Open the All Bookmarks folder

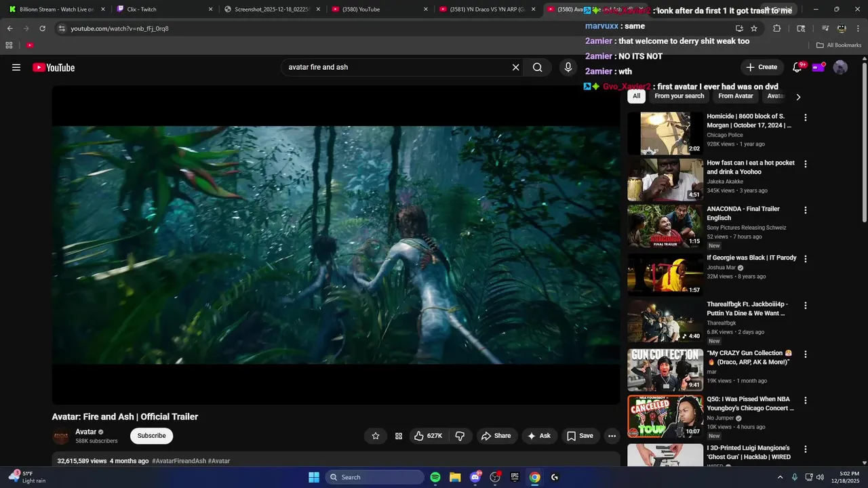point(839,45)
